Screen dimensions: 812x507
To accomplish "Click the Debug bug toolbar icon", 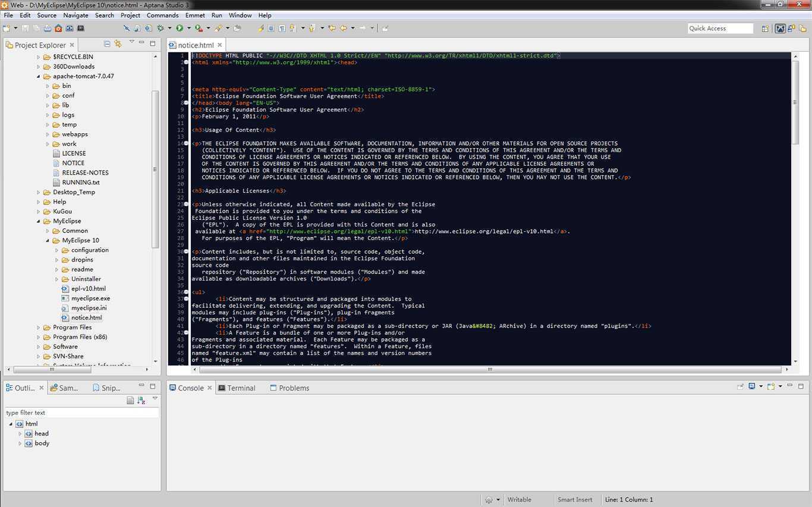I will point(160,28).
